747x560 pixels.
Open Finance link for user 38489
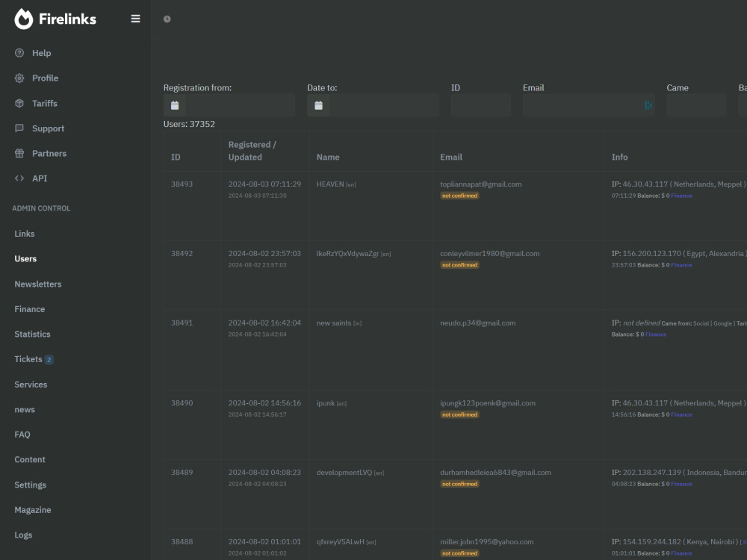(681, 484)
